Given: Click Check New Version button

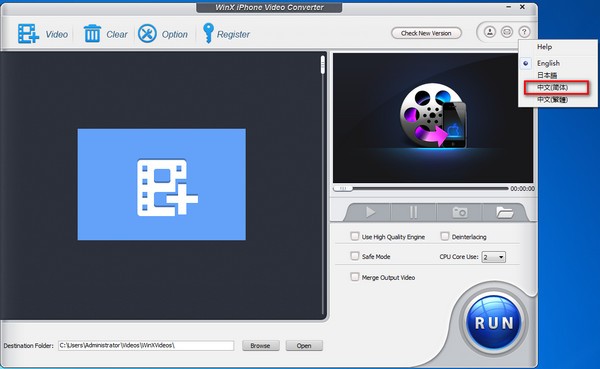Looking at the screenshot, I should click(426, 33).
